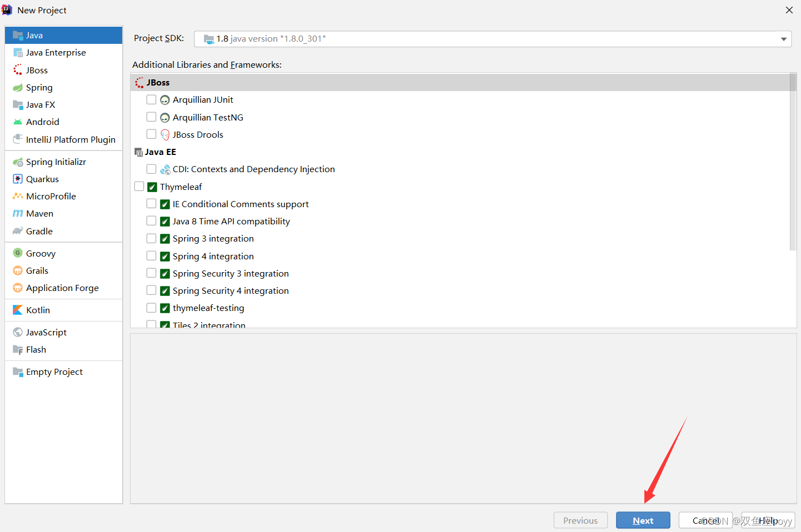
Task: Click the Arquillian JUnit icon
Action: (165, 100)
